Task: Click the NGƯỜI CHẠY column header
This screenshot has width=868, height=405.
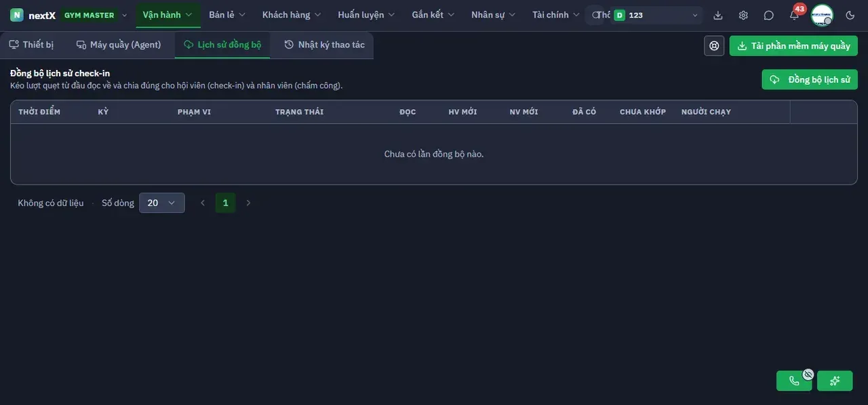Action: point(706,112)
